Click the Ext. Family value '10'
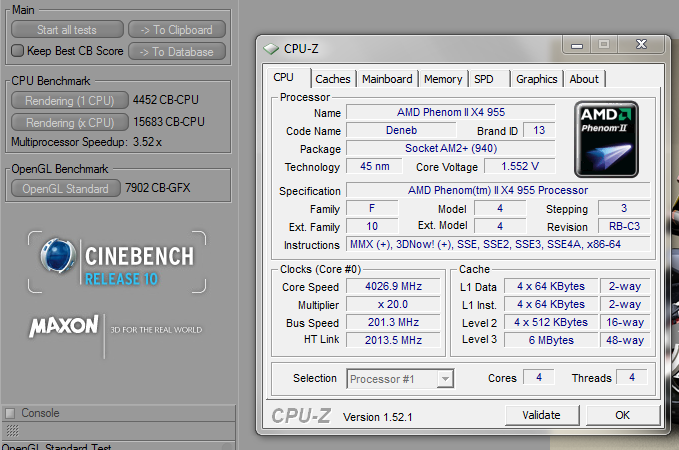 [372, 226]
